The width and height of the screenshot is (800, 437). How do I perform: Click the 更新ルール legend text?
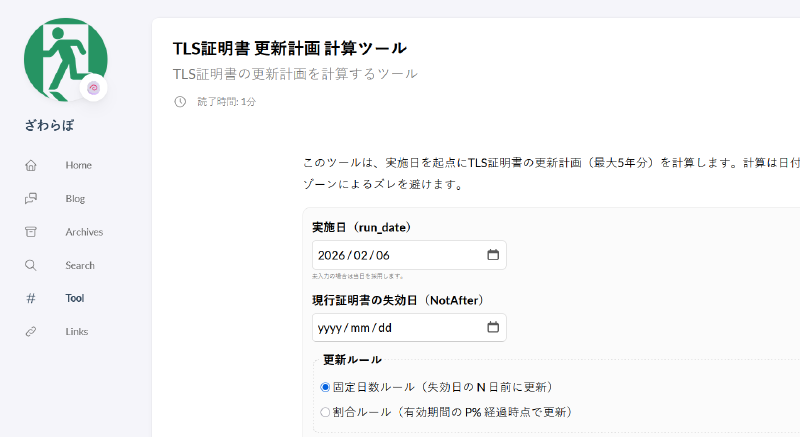click(x=353, y=359)
